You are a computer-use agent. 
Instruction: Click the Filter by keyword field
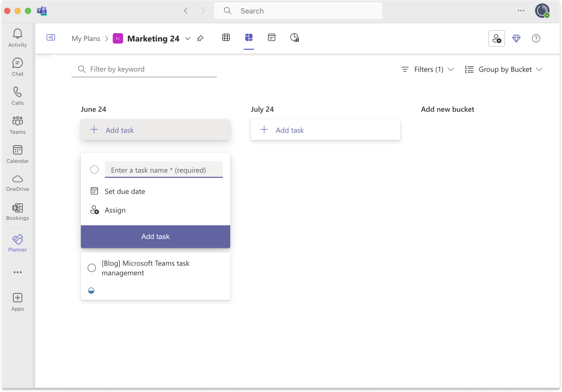coord(144,69)
